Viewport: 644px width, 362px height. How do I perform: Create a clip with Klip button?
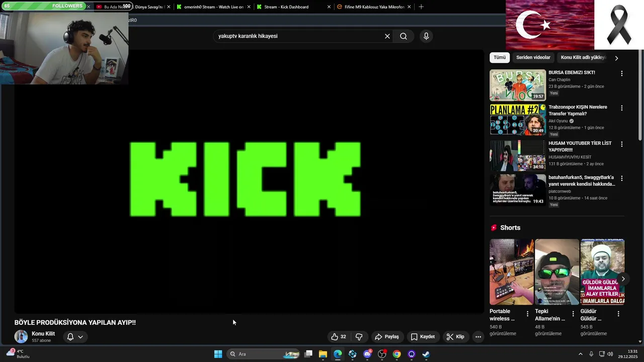click(455, 337)
